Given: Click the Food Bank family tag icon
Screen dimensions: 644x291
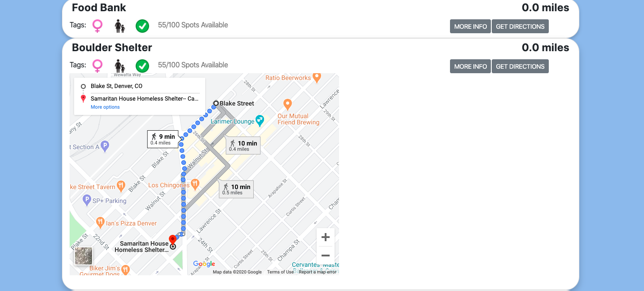Looking at the screenshot, I should [x=119, y=26].
